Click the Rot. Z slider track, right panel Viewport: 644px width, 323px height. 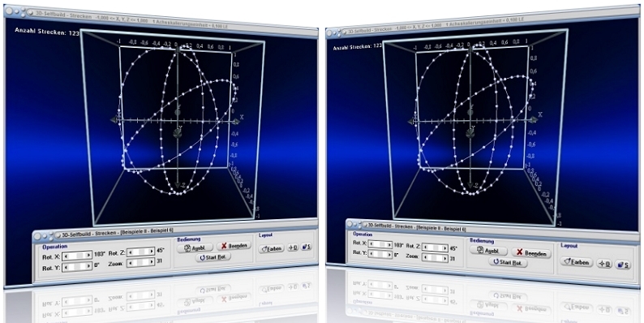pyautogui.click(x=435, y=248)
